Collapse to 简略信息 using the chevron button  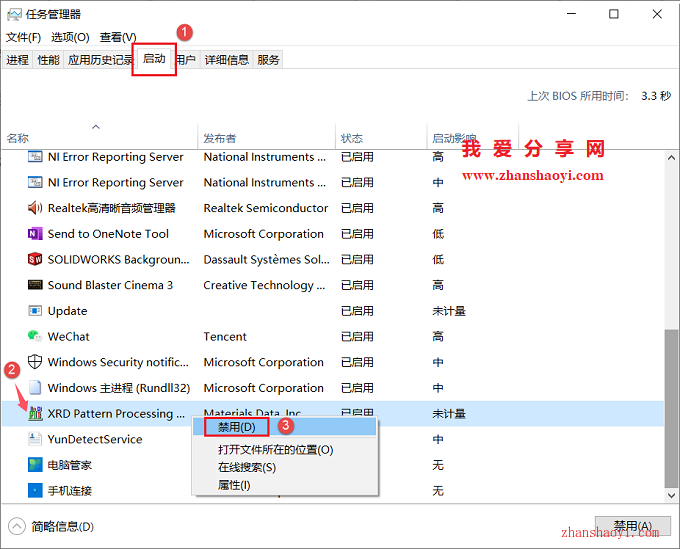coord(16,526)
